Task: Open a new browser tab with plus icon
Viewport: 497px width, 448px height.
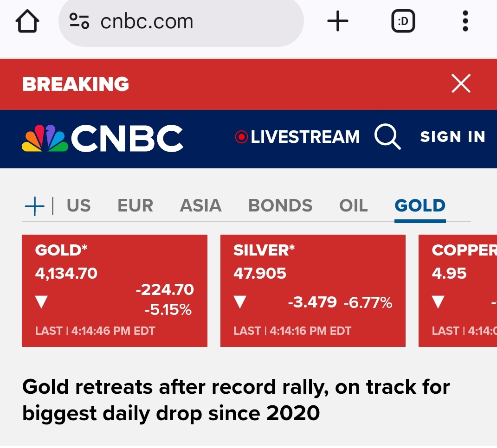Action: pyautogui.click(x=337, y=22)
